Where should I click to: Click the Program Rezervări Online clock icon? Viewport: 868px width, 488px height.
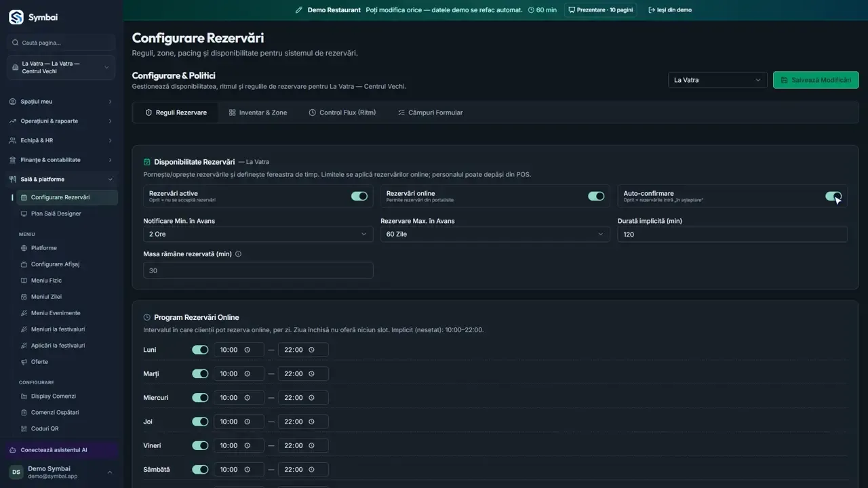(147, 317)
